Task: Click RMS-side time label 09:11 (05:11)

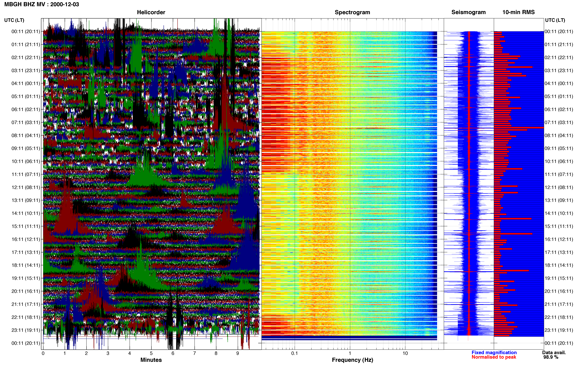Action: point(559,148)
